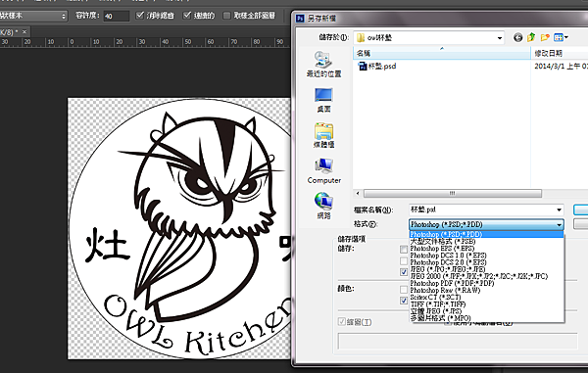Expand the 檔案名稱 dropdown arrow

coord(559,210)
